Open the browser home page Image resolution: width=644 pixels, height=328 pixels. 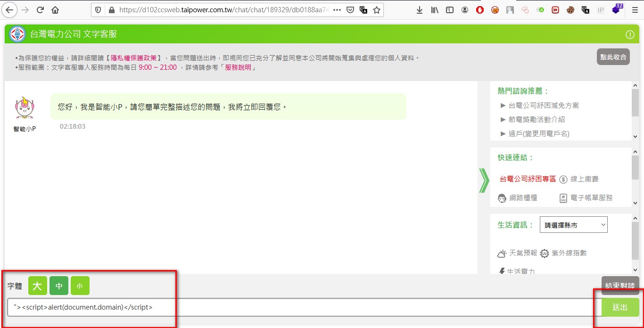pos(55,10)
